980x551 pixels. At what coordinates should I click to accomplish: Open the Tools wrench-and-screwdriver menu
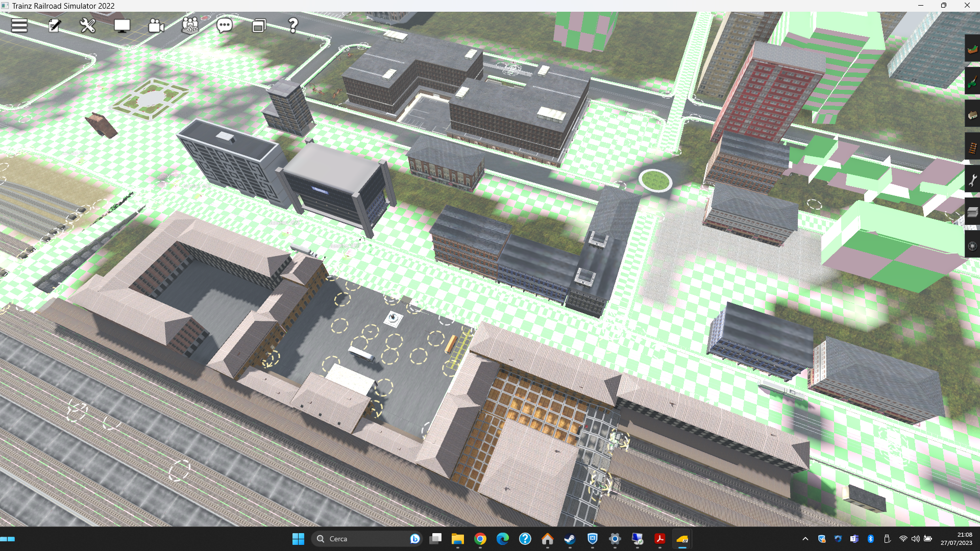pos(88,26)
